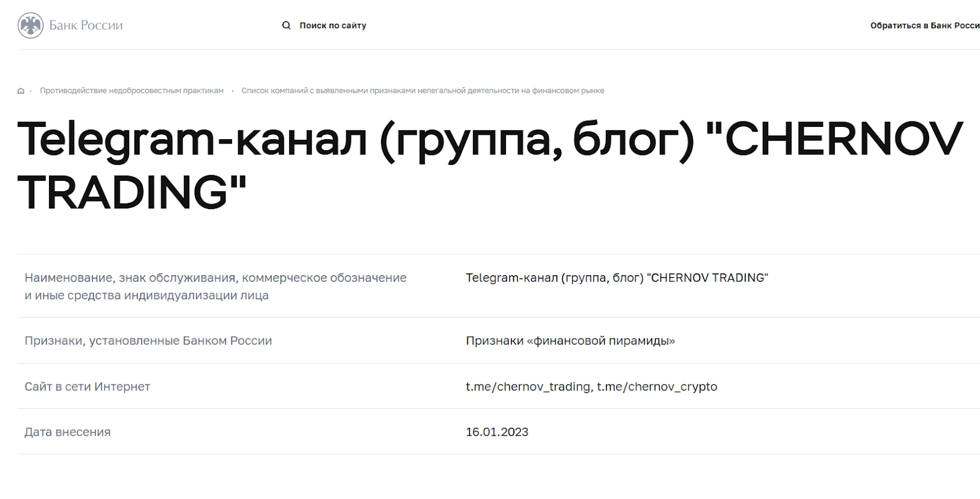The height and width of the screenshot is (499, 980).
Task: Open the "Список компаний с выявленными признаками" breadcrumb
Action: (423, 91)
